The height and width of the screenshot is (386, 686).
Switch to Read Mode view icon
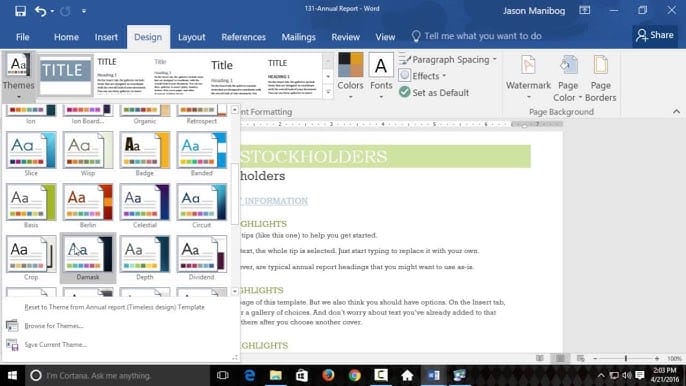tap(540, 358)
